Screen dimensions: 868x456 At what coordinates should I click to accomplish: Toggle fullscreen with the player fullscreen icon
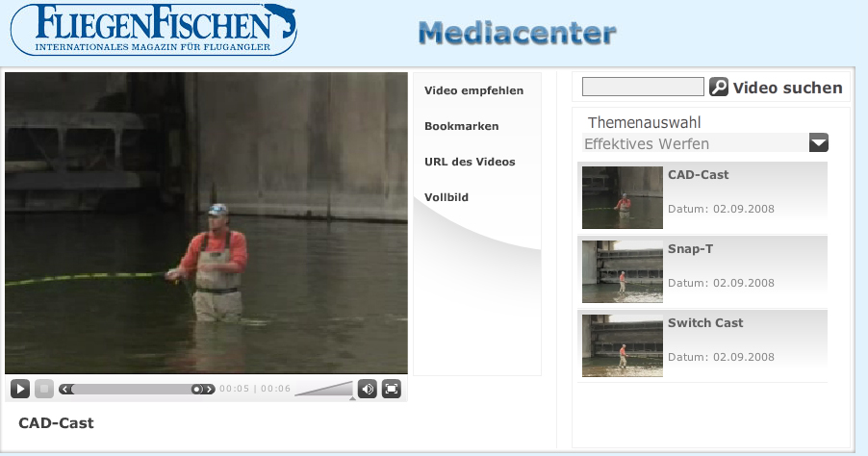point(392,389)
